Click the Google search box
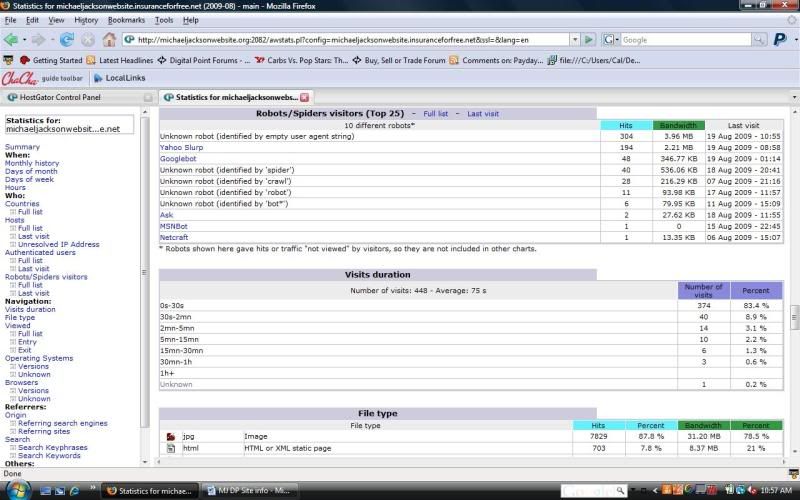Viewport: 800px width, 500px height. (686, 40)
